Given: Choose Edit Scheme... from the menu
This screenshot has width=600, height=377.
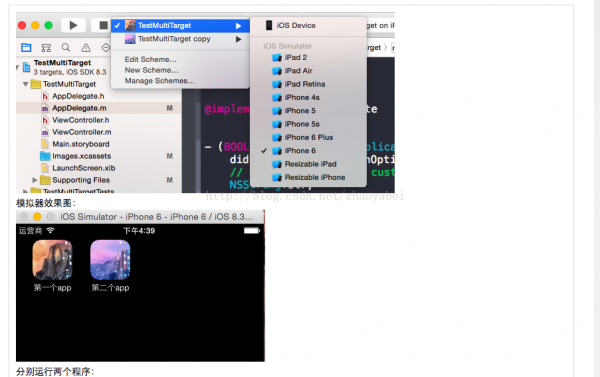Looking at the screenshot, I should pyautogui.click(x=150, y=59).
